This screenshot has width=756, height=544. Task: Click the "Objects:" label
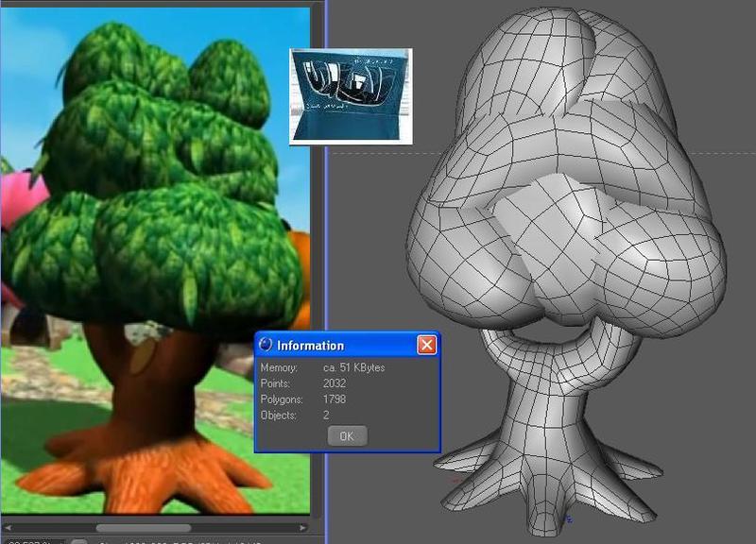tap(278, 416)
